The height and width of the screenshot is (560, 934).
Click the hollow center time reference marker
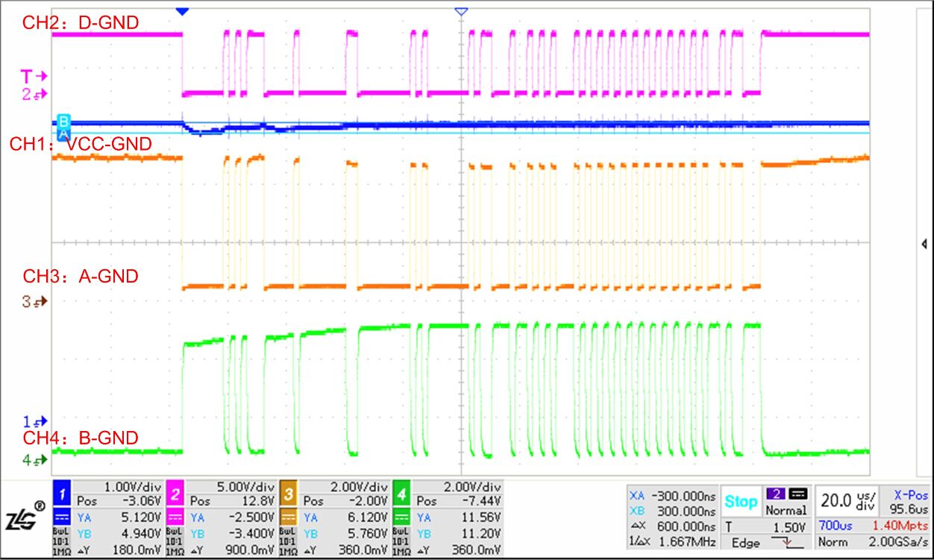[x=461, y=11]
